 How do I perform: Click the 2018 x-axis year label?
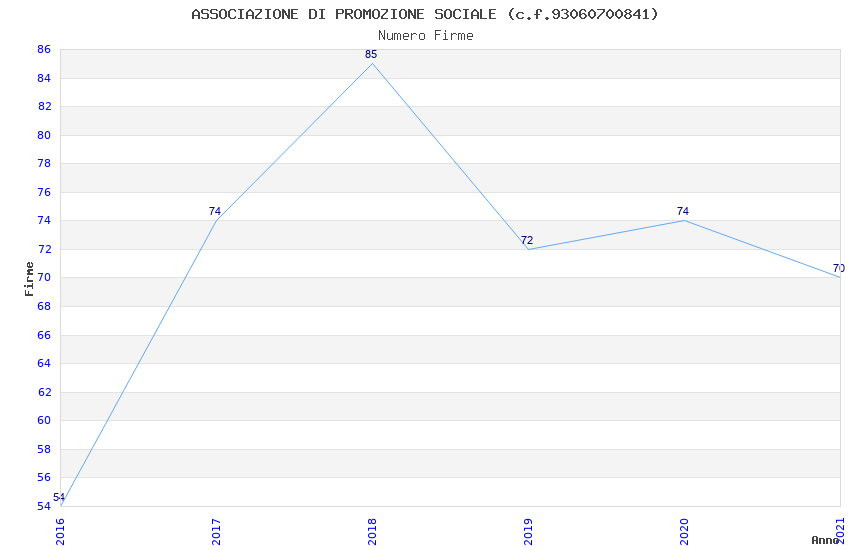[372, 532]
